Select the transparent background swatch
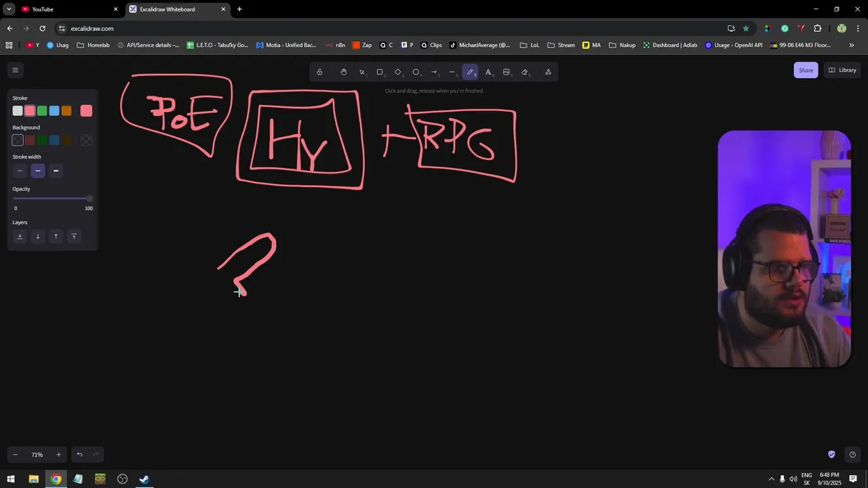Viewport: 868px width, 488px height. click(18, 140)
